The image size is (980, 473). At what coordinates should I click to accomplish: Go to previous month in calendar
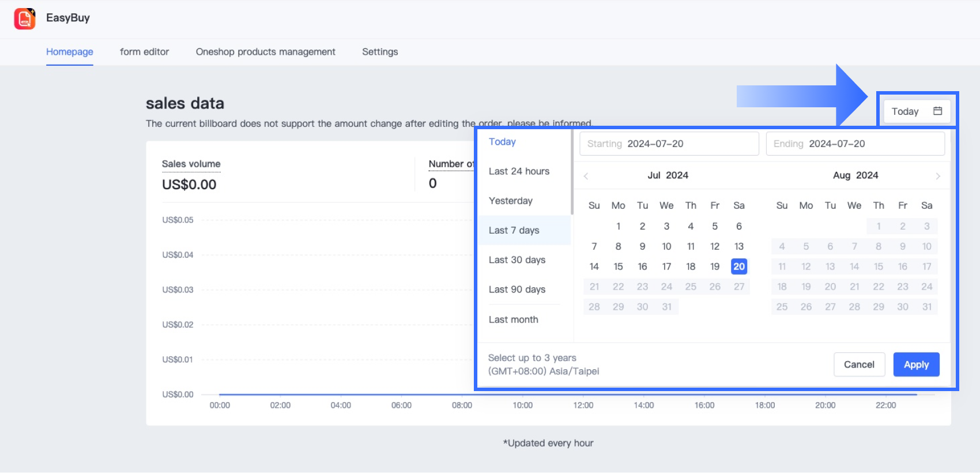(586, 176)
